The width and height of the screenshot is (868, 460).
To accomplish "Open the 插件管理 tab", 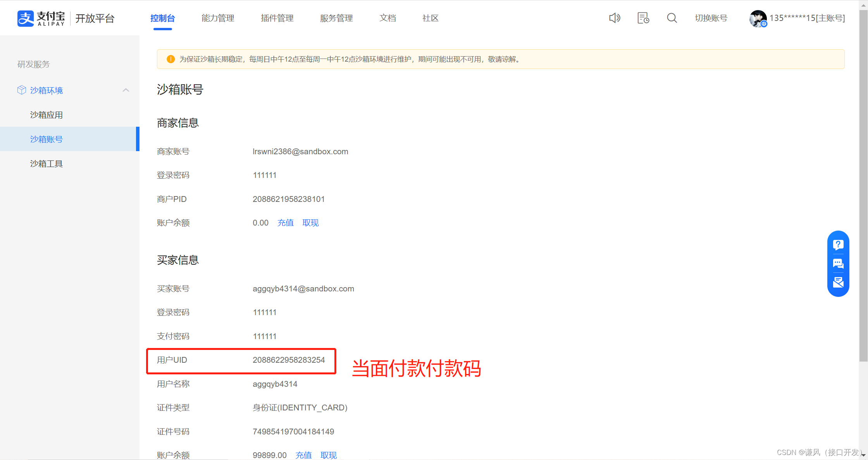I will pyautogui.click(x=277, y=18).
